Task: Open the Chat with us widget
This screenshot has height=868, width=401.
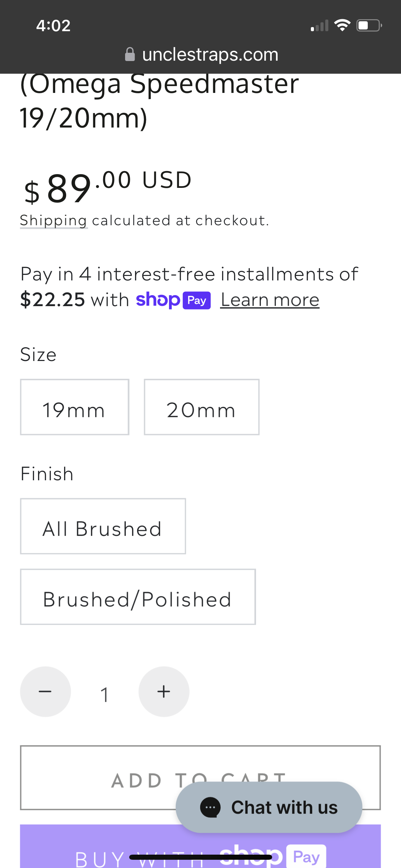Action: coord(284,807)
